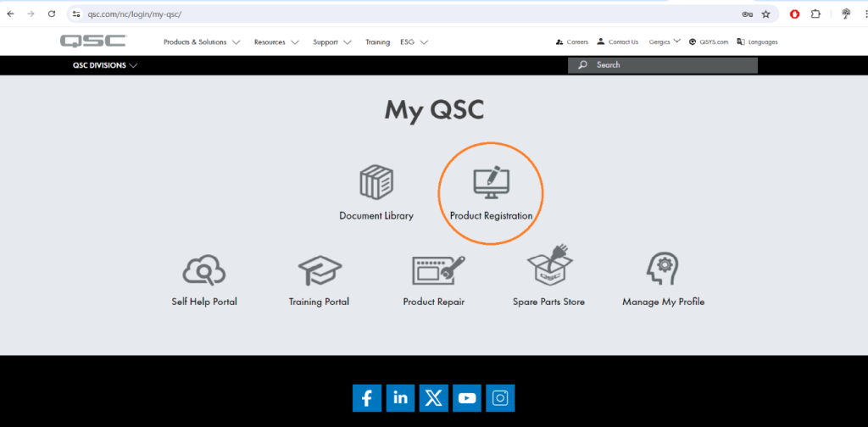This screenshot has width=868, height=427.
Task: Open the Manage My Profile head icon
Action: (663, 269)
